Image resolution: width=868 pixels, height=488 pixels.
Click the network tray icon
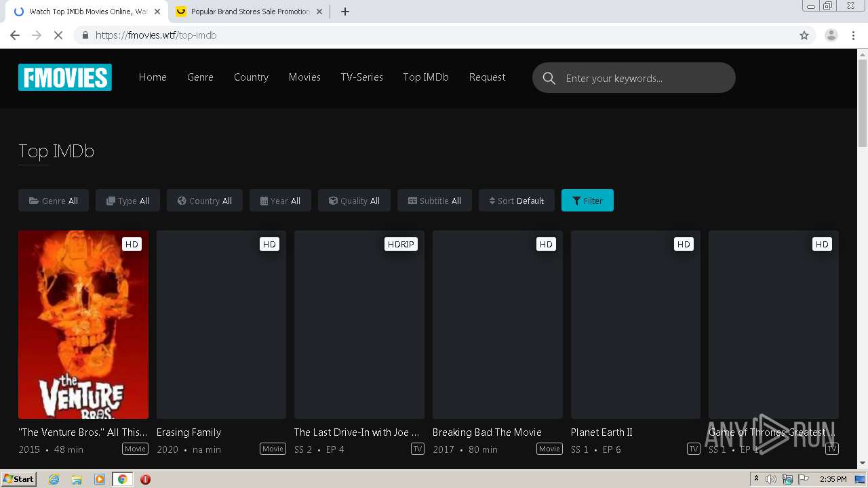click(x=787, y=479)
